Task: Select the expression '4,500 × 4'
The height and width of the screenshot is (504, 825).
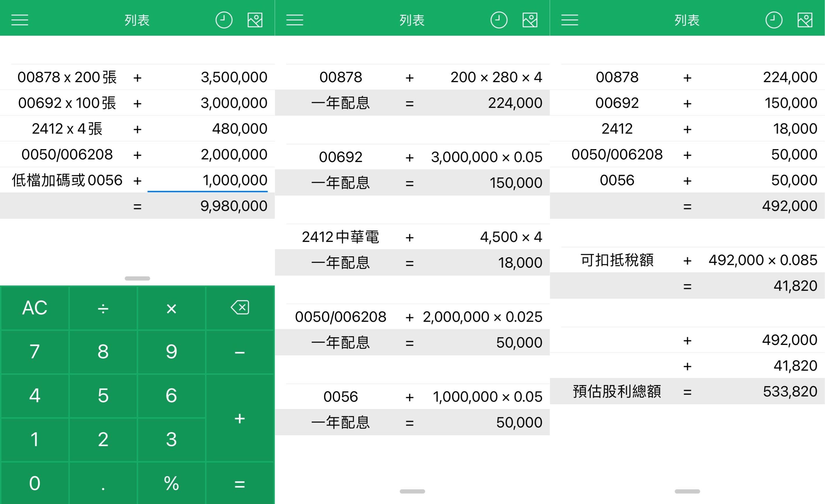Action: coord(511,237)
